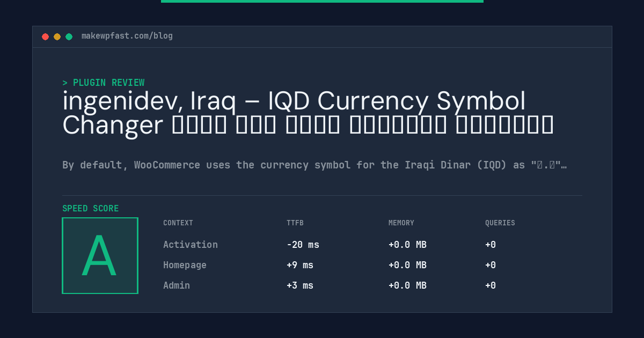Click Homepage queries value '+0'

point(491,265)
